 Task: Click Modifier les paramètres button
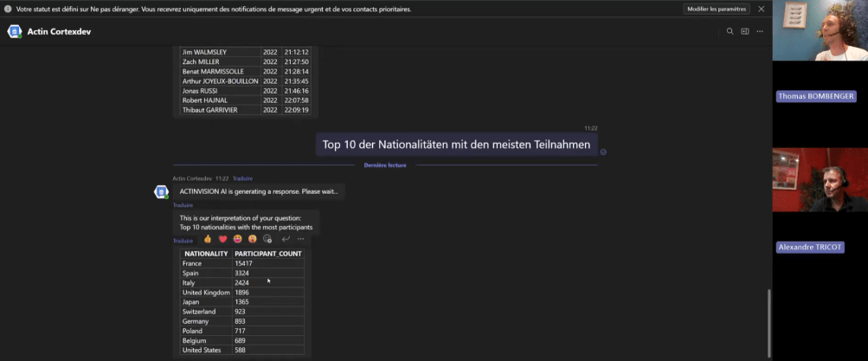[x=717, y=9]
